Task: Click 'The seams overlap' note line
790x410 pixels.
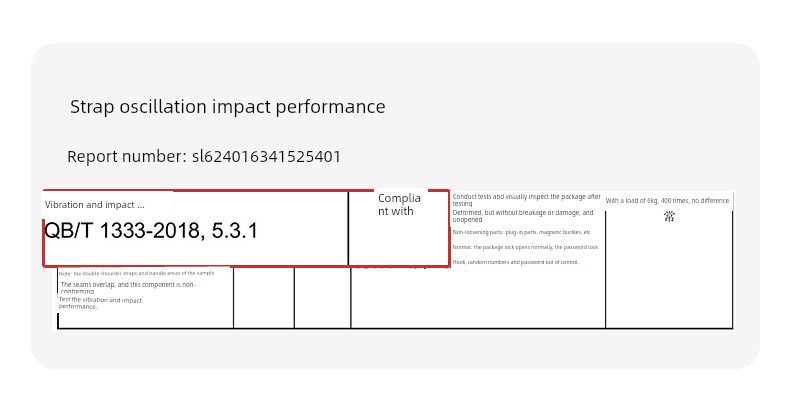Action: tap(128, 288)
